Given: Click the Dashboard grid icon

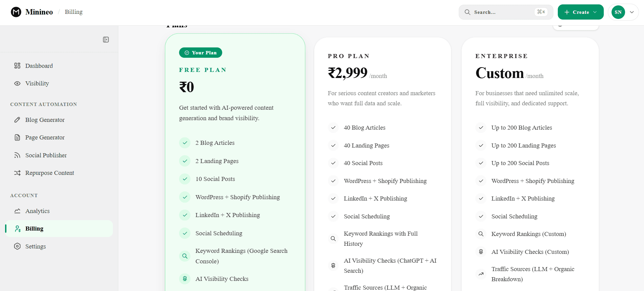Looking at the screenshot, I should click(17, 65).
